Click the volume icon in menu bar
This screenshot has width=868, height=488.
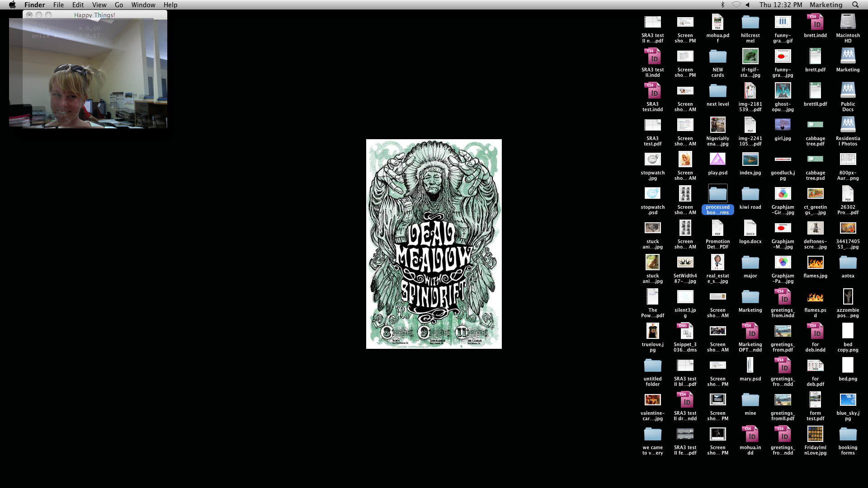click(x=748, y=5)
